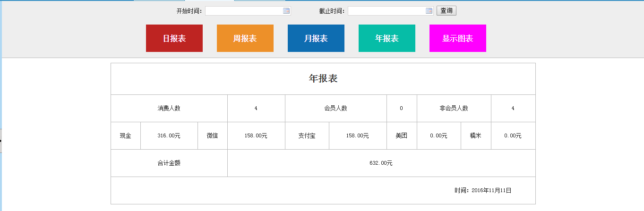Open the 截止时间 calendar picker icon

coord(429,11)
